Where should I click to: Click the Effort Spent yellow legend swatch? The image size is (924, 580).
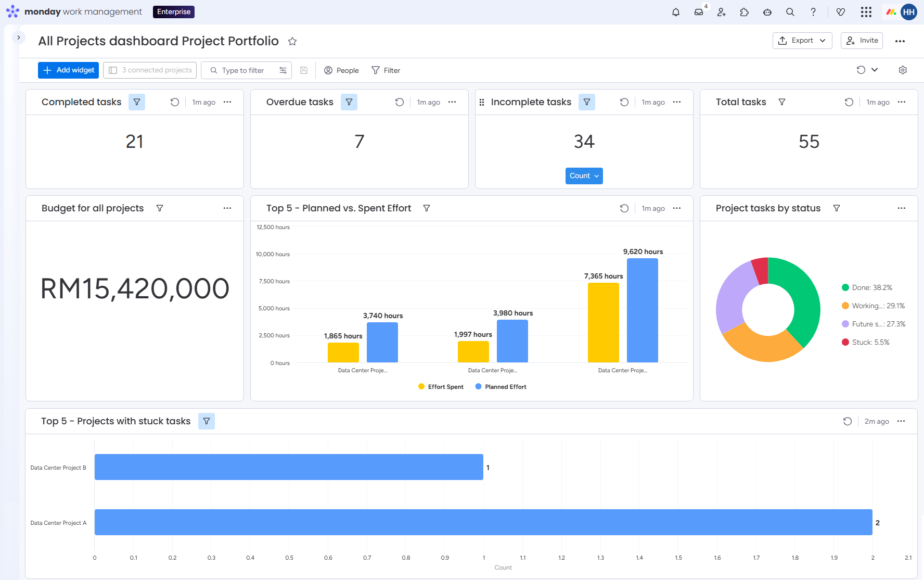(421, 386)
